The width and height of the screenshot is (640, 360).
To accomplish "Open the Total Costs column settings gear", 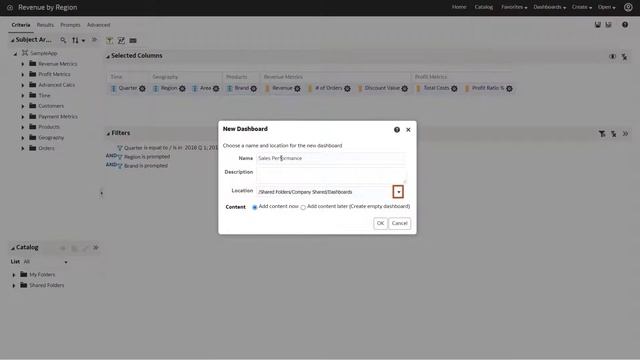I will (454, 89).
